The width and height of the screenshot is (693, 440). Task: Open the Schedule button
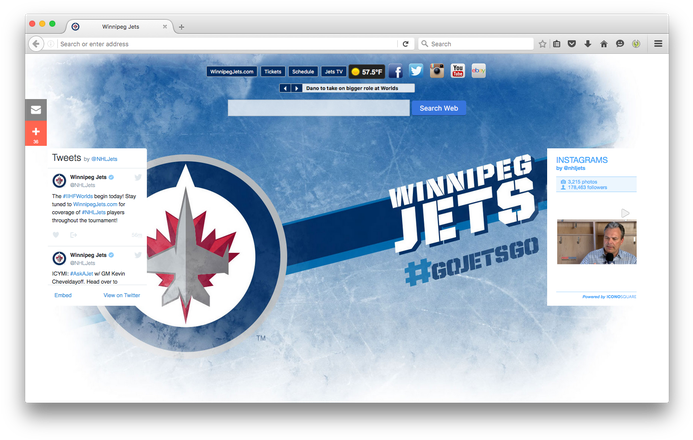[x=303, y=72]
